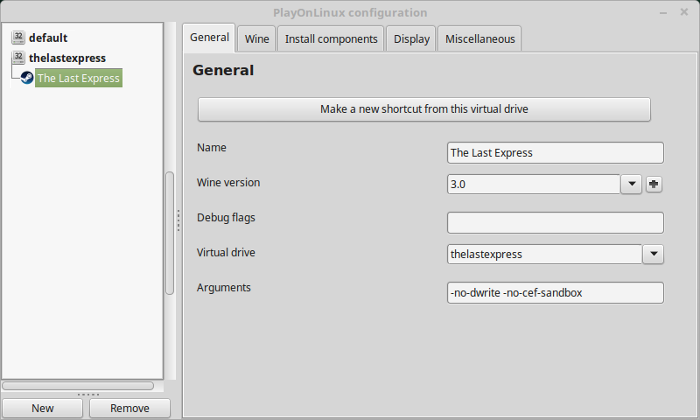Click Make a new shortcut from this virtual drive
The width and height of the screenshot is (700, 420).
pos(424,109)
